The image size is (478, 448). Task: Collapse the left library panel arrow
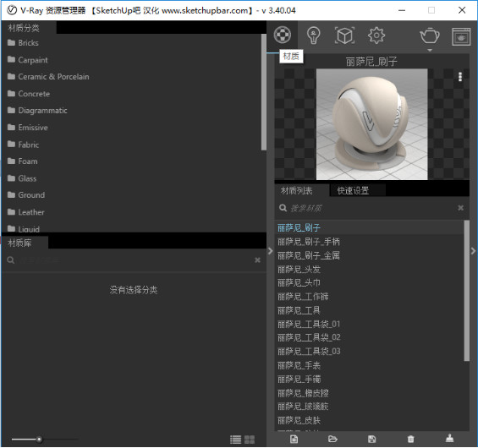point(270,251)
